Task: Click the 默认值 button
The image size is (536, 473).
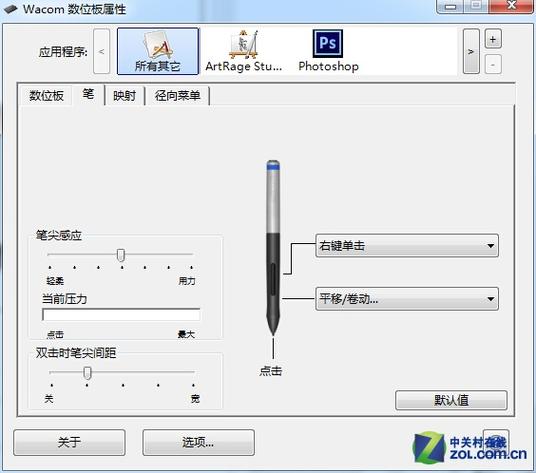Action: (451, 400)
